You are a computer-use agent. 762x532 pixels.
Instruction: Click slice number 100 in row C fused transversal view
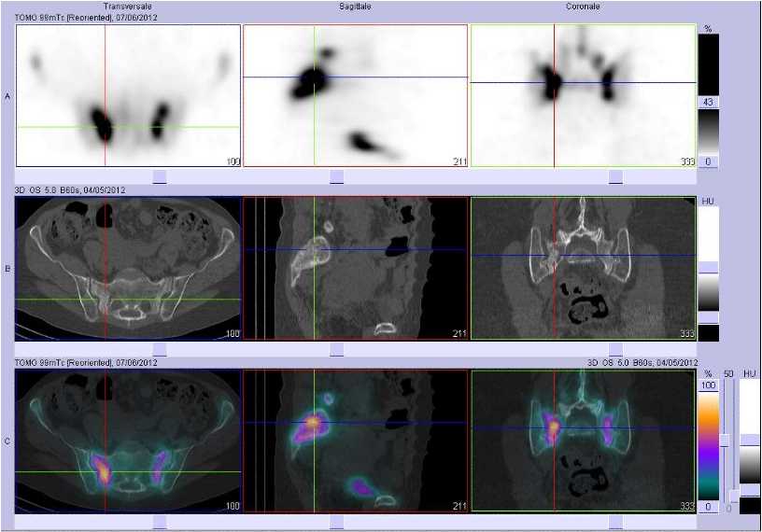[x=233, y=506]
